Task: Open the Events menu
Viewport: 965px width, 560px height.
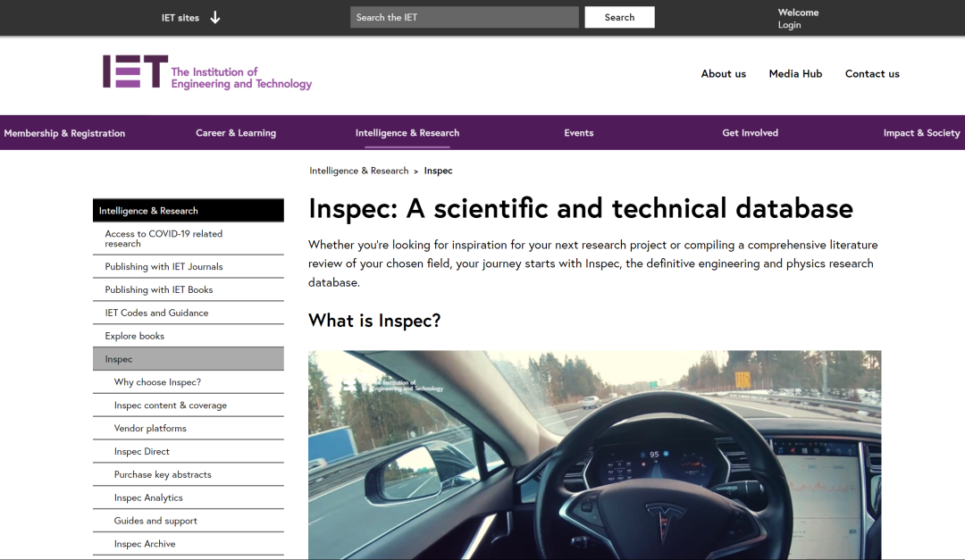Action: pos(578,133)
